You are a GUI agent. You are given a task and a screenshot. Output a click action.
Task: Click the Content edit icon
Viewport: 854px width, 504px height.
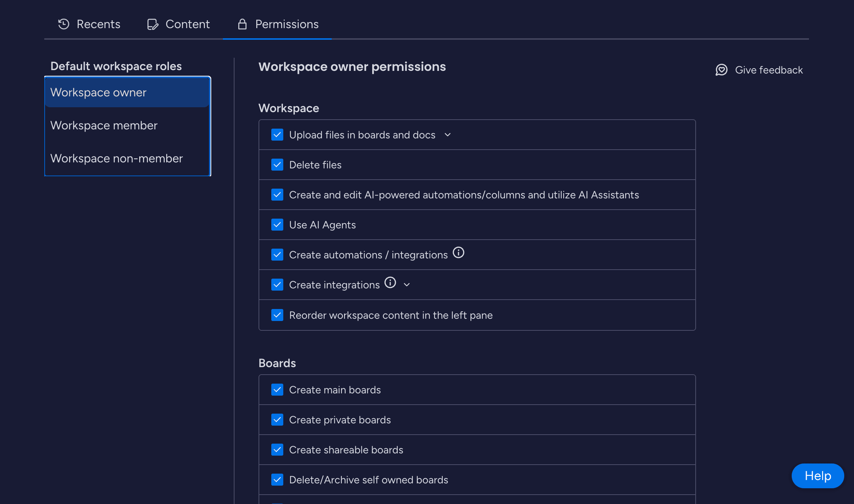pos(152,24)
